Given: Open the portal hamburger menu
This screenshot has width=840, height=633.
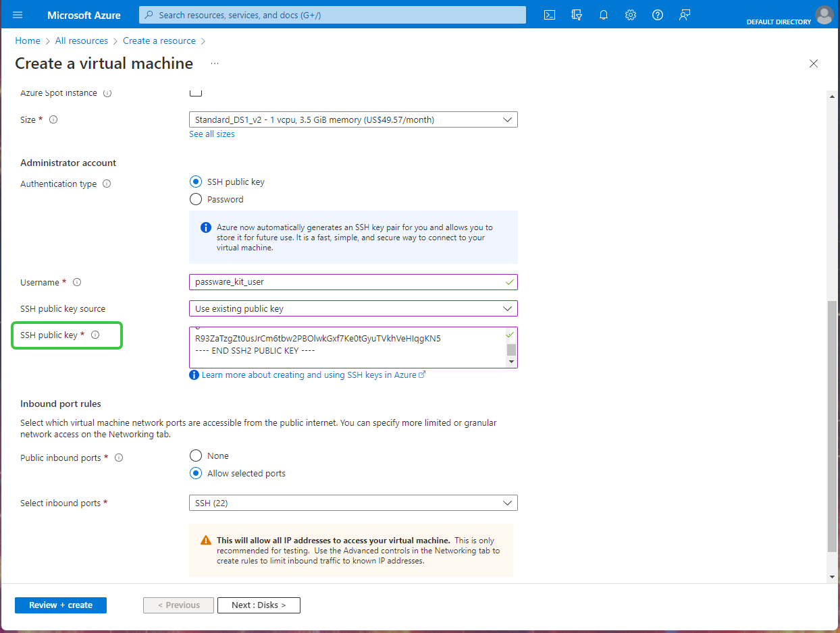Looking at the screenshot, I should point(18,15).
